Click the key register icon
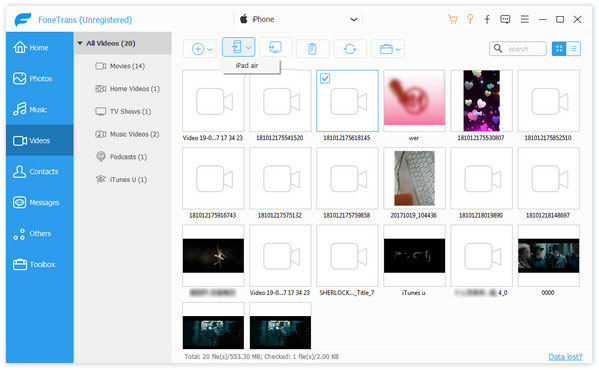 pyautogui.click(x=470, y=19)
